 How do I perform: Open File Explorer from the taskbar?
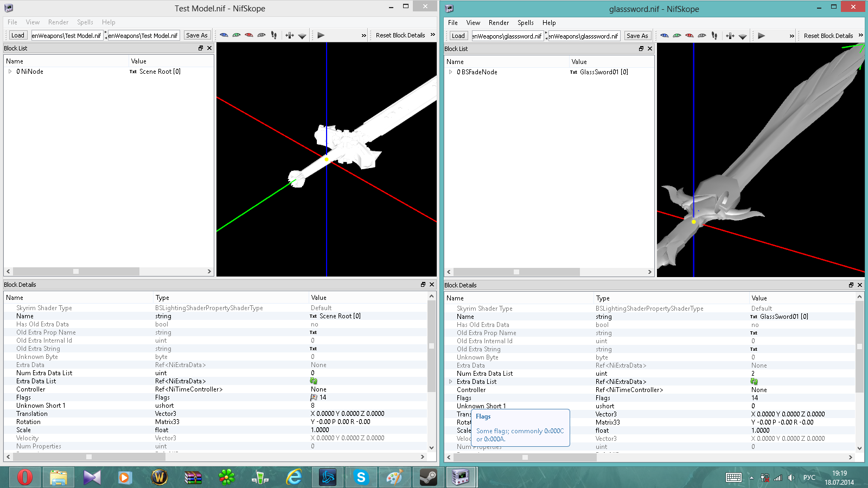59,477
